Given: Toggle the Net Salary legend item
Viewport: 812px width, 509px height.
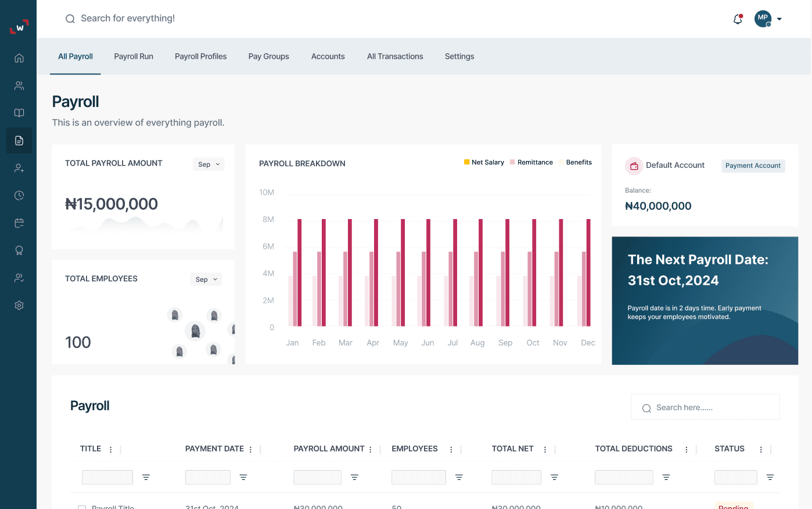Looking at the screenshot, I should click(x=484, y=162).
